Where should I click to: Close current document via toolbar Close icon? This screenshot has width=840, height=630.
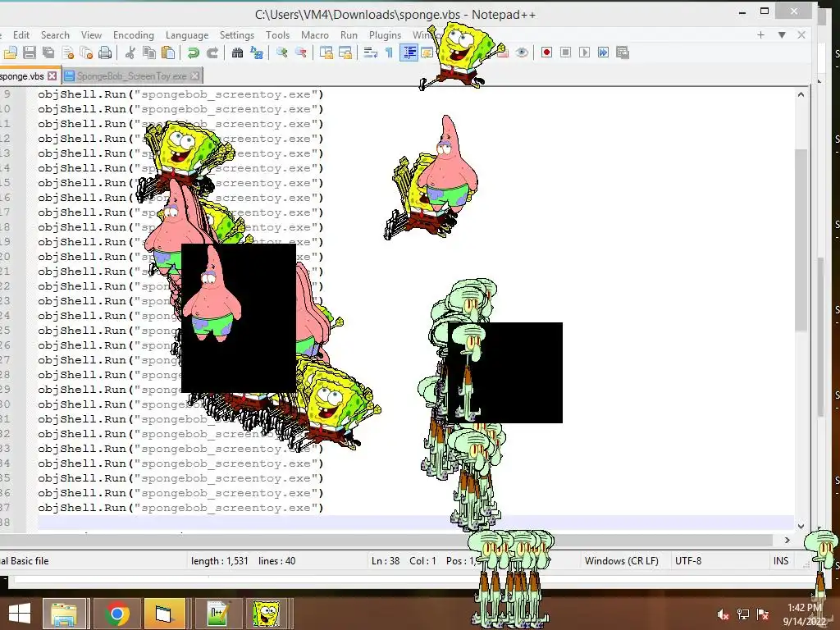click(68, 52)
